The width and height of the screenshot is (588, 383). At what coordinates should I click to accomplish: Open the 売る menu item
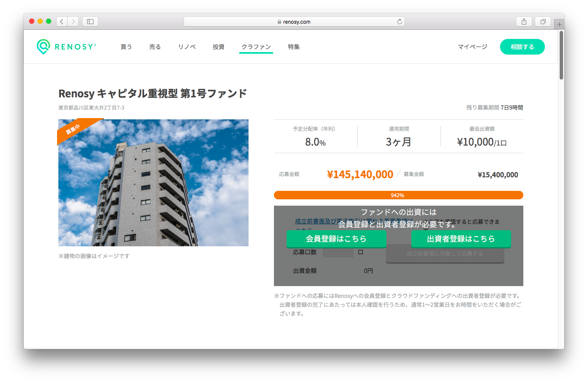(155, 47)
